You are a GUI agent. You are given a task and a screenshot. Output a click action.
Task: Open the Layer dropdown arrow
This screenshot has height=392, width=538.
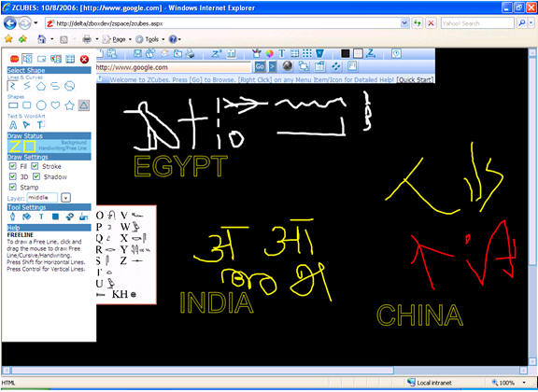click(x=65, y=198)
